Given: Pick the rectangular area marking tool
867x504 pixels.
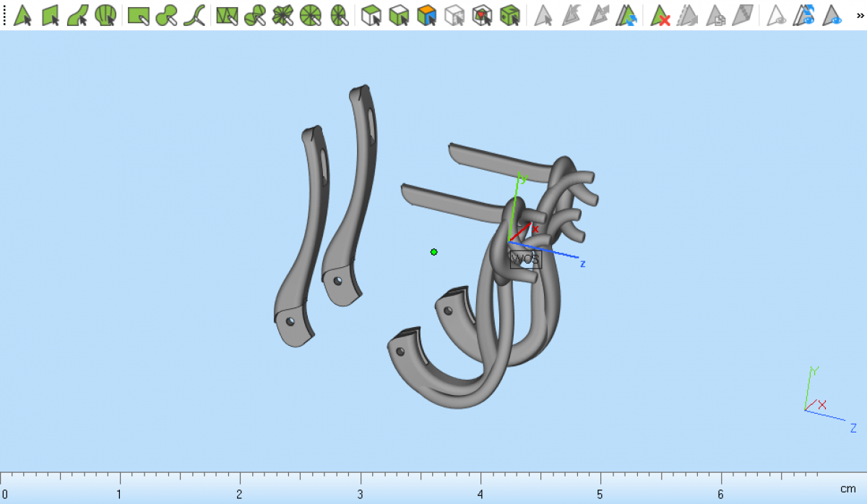Looking at the screenshot, I should (x=139, y=15).
